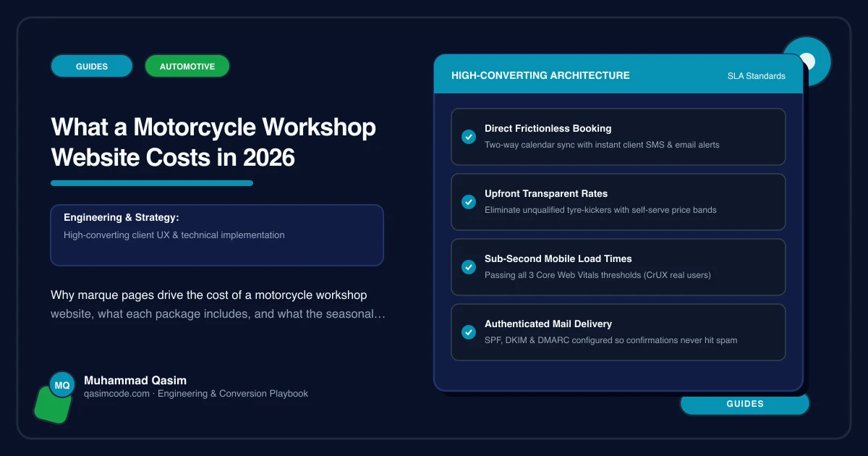Click 'SPF, DKIM & DMARC configured' description line
The height and width of the screenshot is (456, 868).
point(611,340)
